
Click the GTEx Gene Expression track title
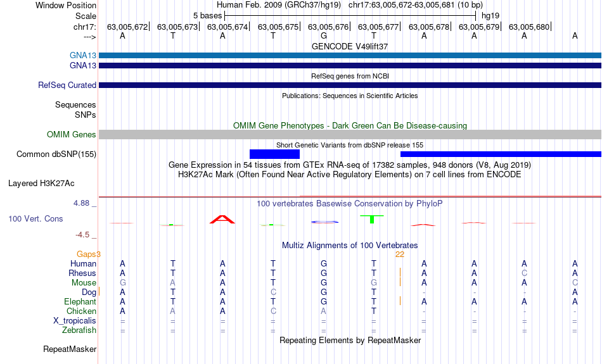point(350,165)
